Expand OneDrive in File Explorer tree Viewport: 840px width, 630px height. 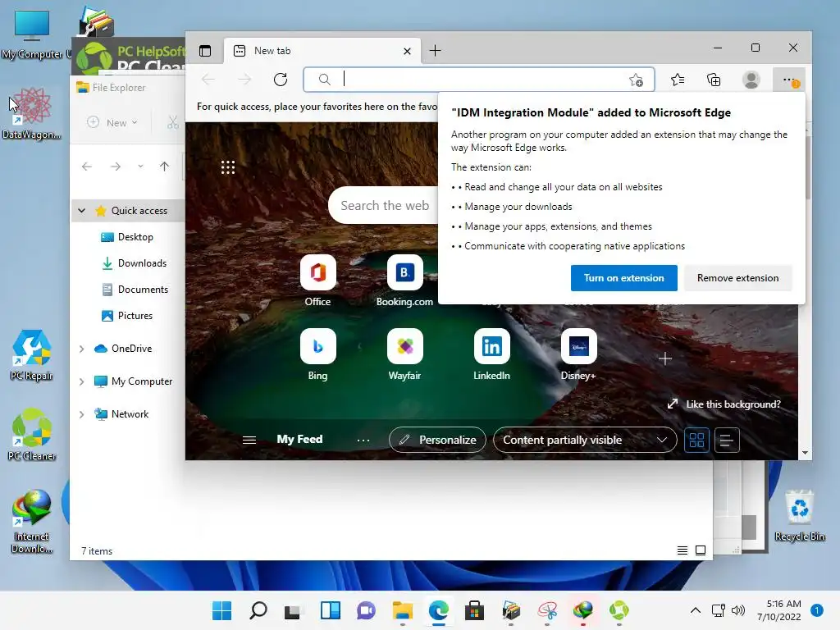click(81, 349)
